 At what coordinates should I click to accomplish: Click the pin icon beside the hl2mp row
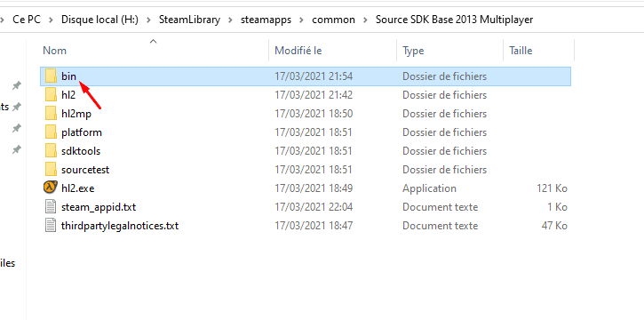click(16, 107)
